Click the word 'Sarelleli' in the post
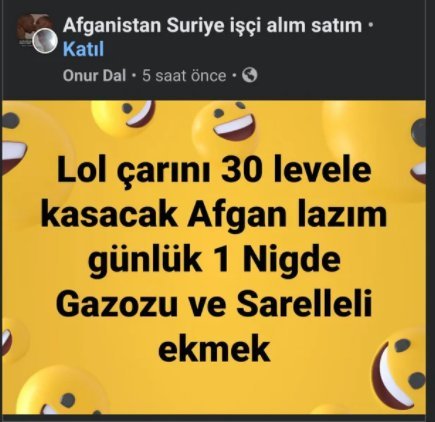Viewport: 435px width, 422px height. click(x=304, y=304)
